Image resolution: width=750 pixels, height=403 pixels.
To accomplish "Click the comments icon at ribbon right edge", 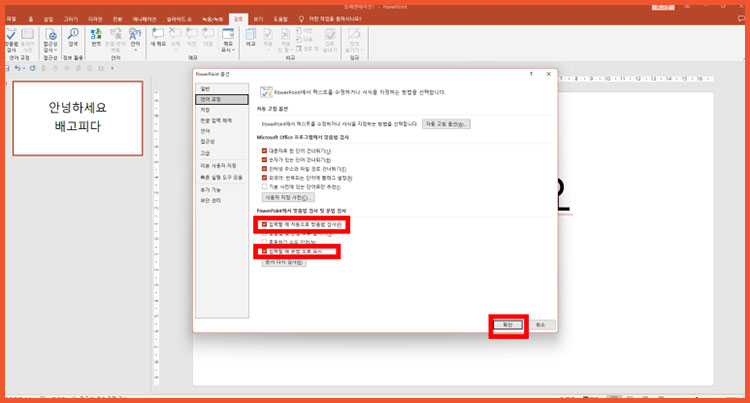I will coord(742,19).
